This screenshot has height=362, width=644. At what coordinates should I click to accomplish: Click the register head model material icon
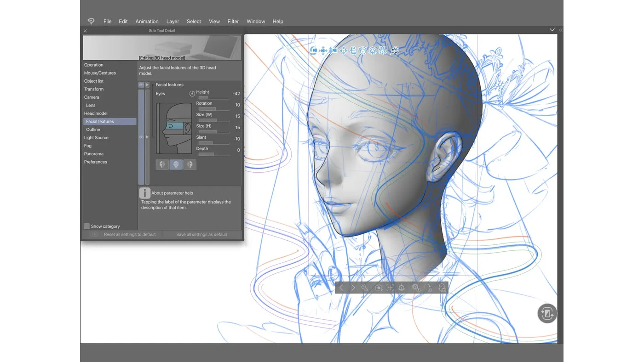point(442,288)
